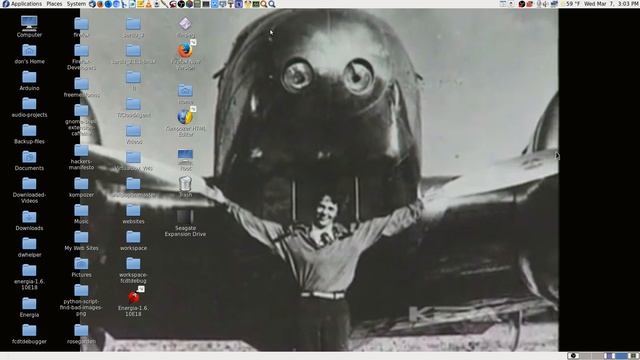Open volume control in system tray
The image size is (640, 360).
point(546,4)
